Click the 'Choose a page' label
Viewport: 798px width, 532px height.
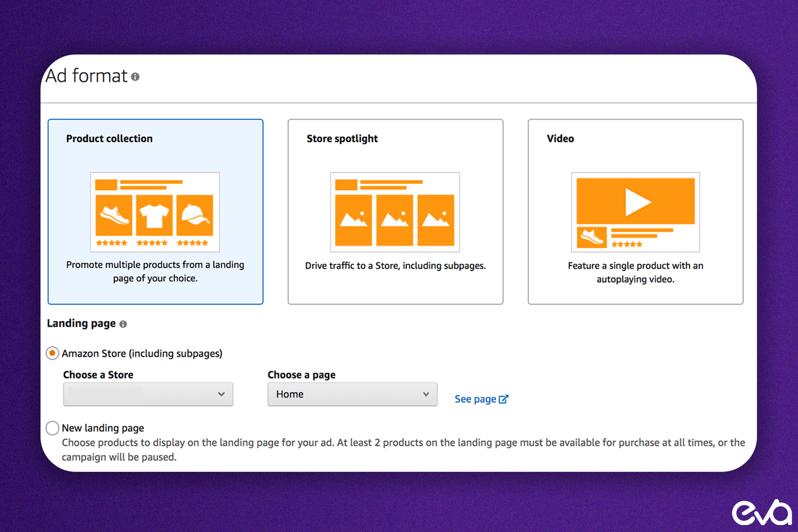click(x=302, y=375)
